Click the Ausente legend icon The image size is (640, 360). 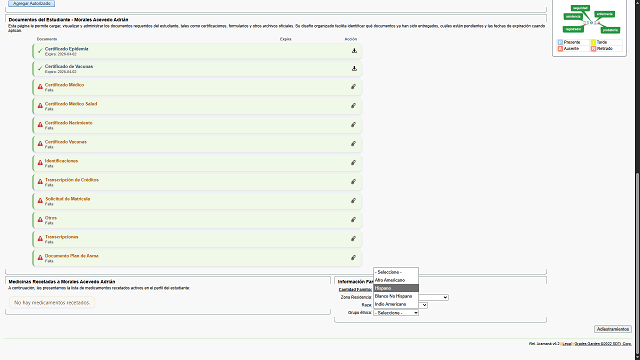(560, 49)
